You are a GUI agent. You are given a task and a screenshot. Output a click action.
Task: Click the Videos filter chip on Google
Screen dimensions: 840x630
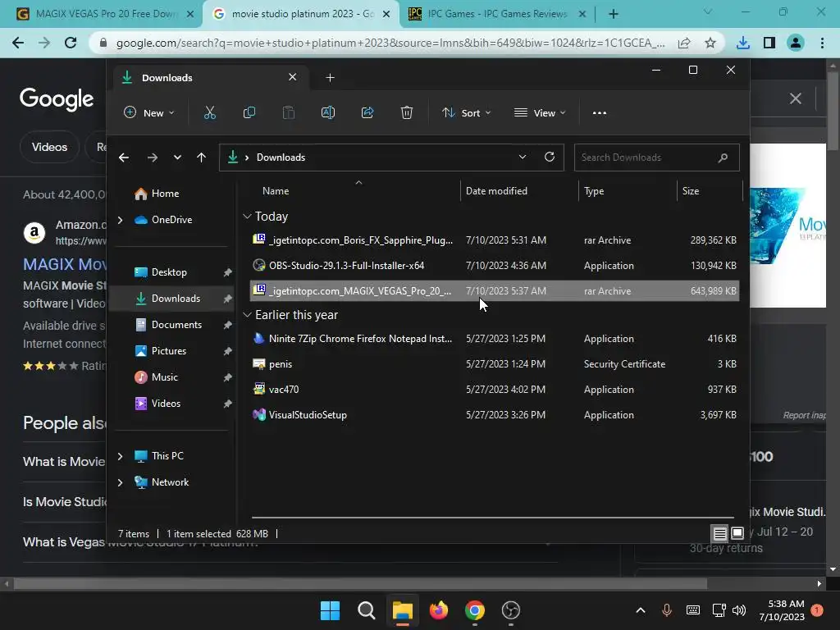click(x=49, y=147)
